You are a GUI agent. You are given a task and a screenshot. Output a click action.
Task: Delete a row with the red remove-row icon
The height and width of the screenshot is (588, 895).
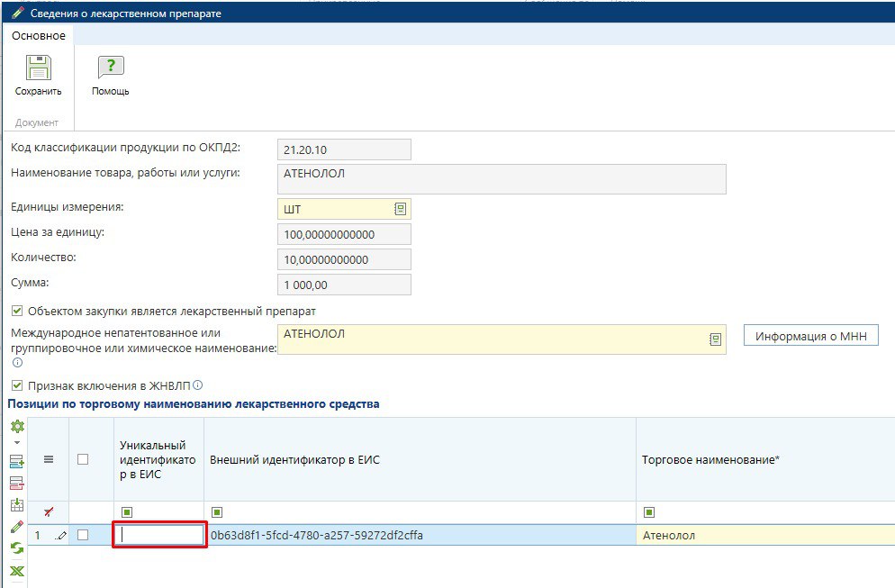tap(16, 484)
